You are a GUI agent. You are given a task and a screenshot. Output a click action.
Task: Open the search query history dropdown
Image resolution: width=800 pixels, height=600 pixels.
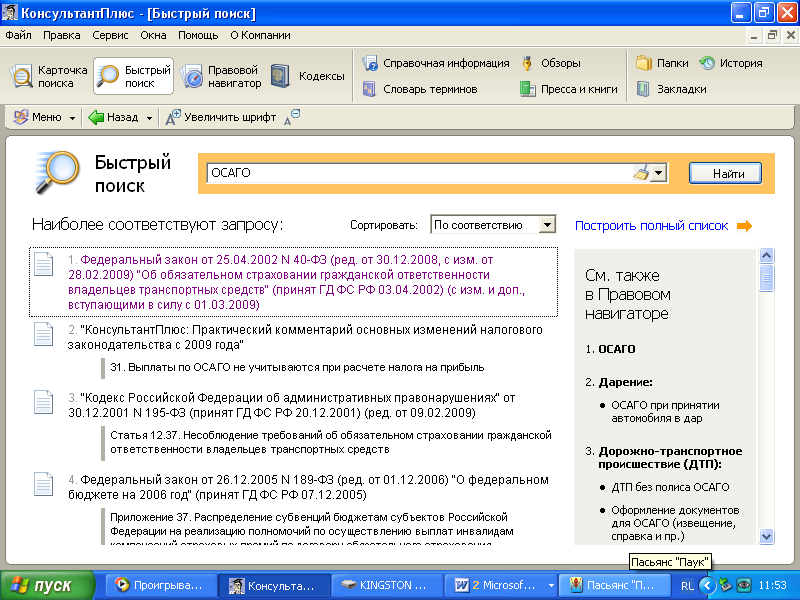tap(659, 173)
